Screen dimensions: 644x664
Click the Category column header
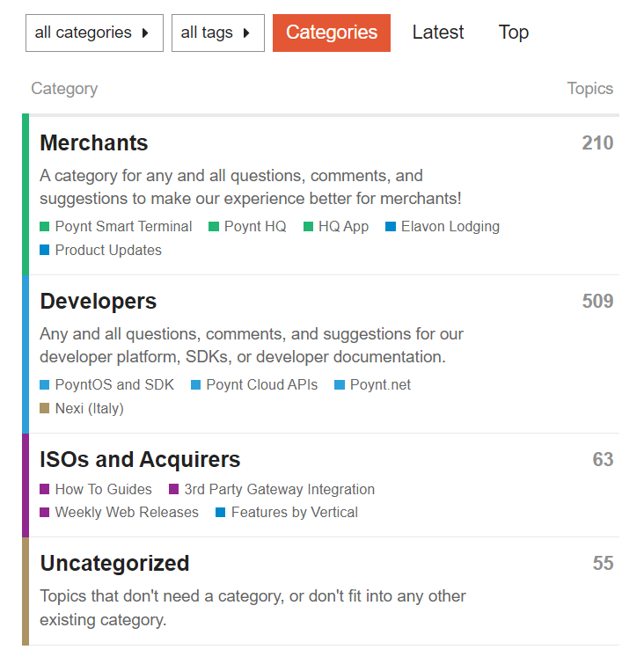coord(64,89)
